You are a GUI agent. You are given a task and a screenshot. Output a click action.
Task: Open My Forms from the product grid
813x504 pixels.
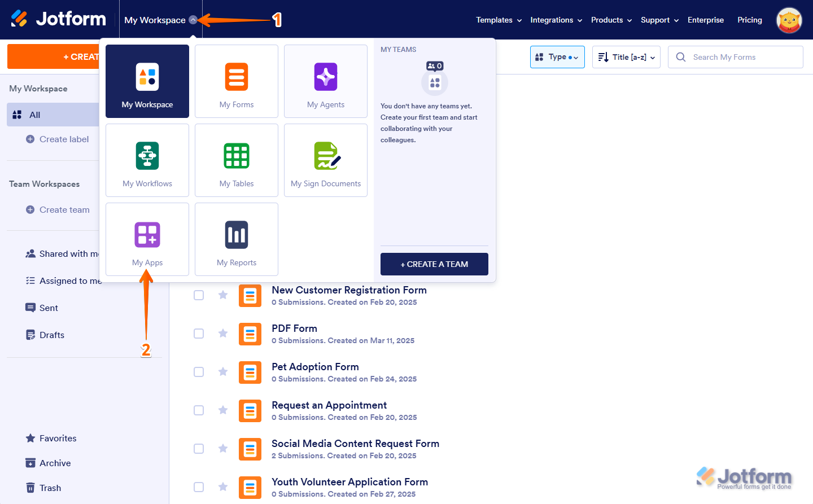click(237, 81)
